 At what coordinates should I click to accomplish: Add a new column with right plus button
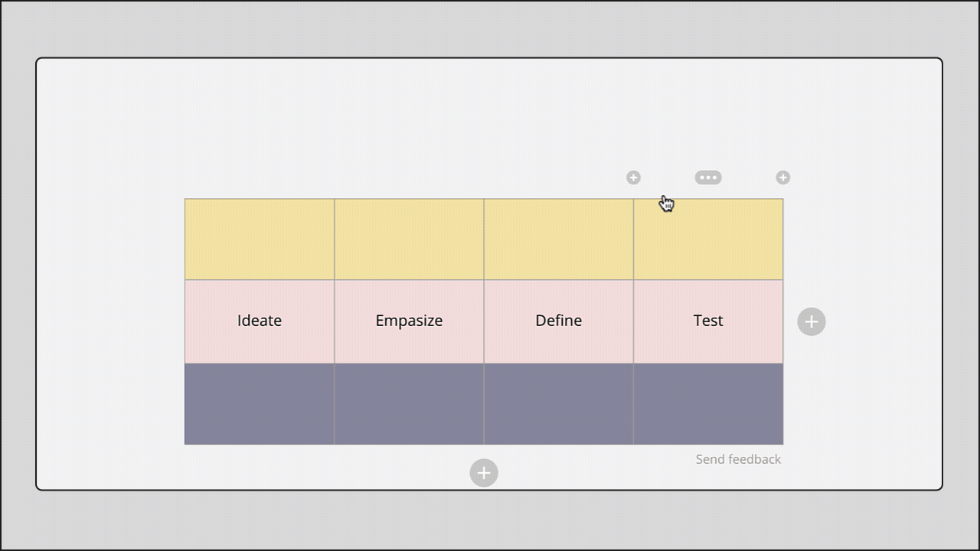[x=812, y=321]
